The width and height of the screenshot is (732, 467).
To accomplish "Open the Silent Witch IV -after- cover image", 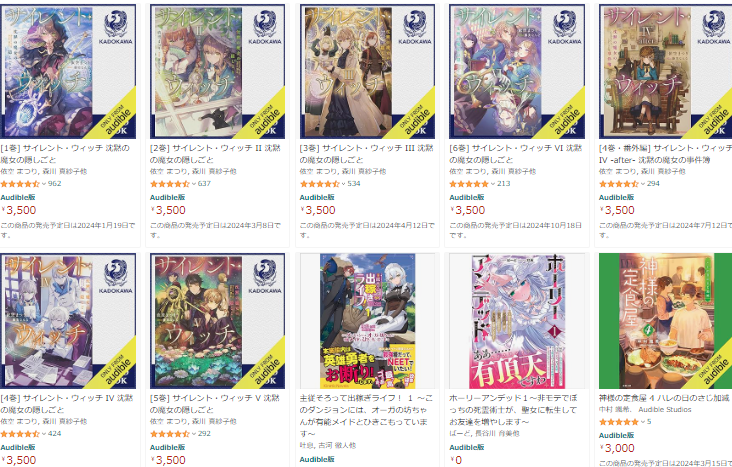I will point(665,71).
